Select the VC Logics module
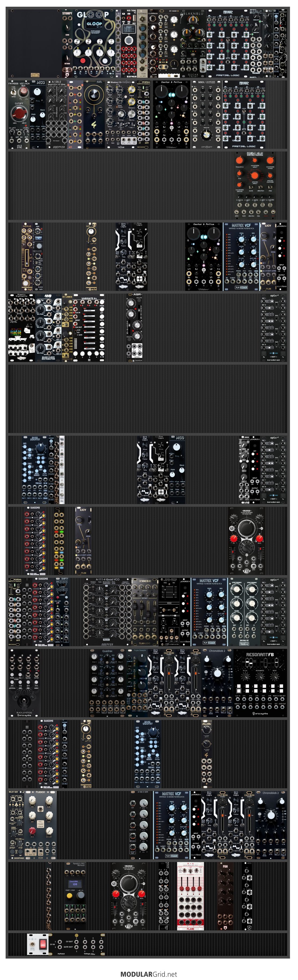The width and height of the screenshot is (298, 980). coord(67,328)
